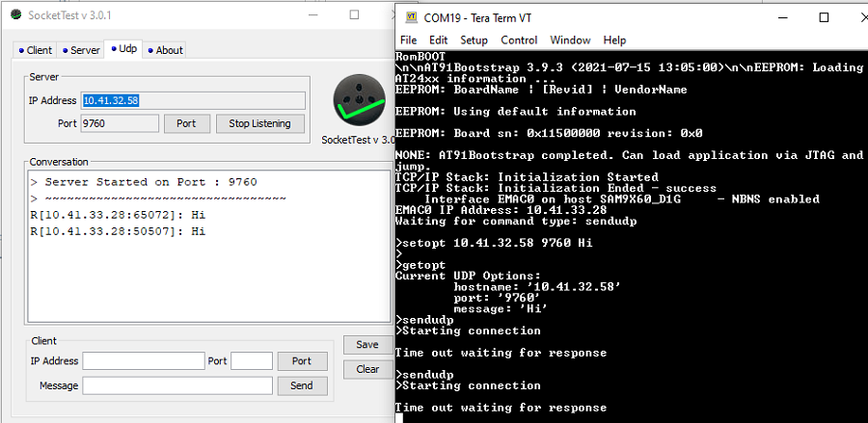Viewport: 868px width, 423px height.
Task: Open Tera Term Edit menu
Action: click(x=438, y=40)
